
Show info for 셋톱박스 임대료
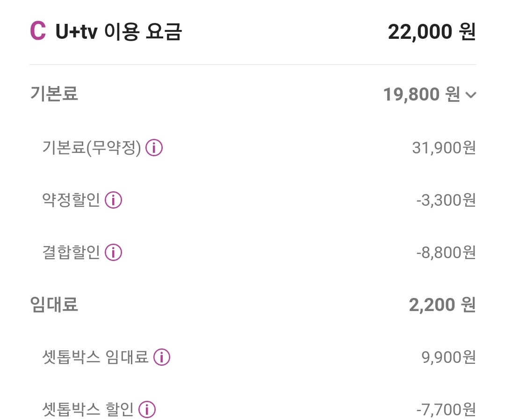162,357
